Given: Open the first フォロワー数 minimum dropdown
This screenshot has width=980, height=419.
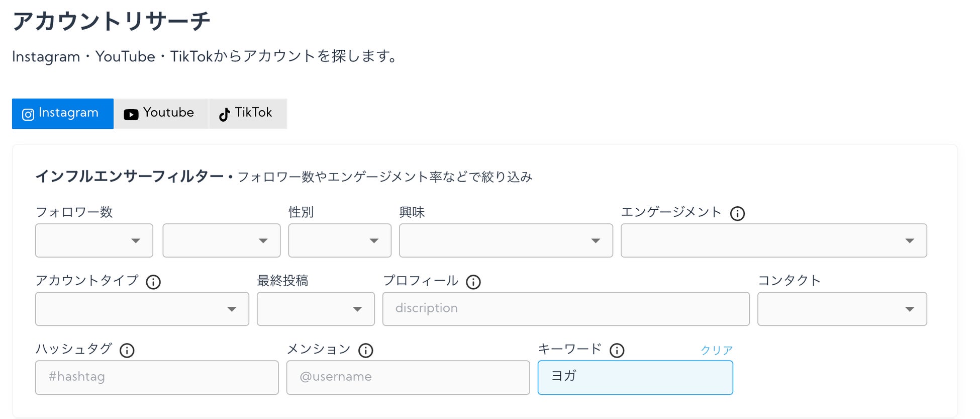Looking at the screenshot, I should point(94,240).
